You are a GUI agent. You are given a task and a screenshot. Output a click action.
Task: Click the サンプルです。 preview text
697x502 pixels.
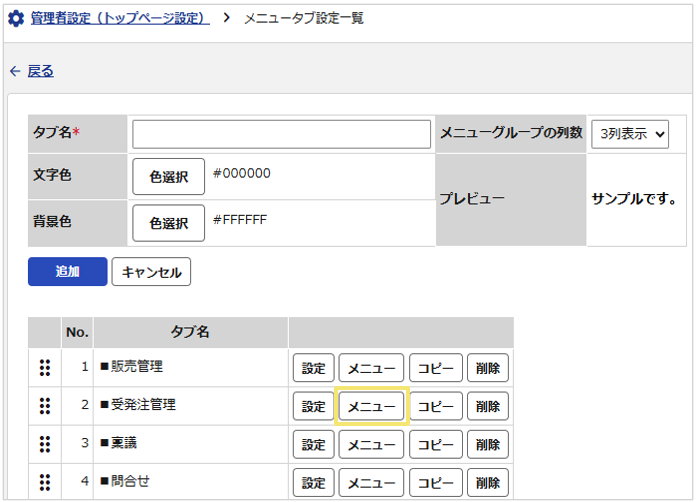point(634,199)
